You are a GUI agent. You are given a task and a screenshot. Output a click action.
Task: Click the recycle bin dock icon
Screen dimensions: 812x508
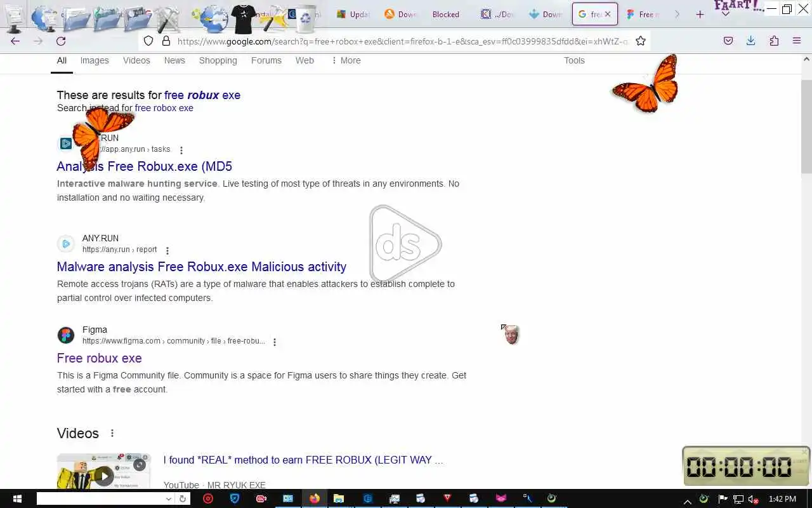coord(306,18)
